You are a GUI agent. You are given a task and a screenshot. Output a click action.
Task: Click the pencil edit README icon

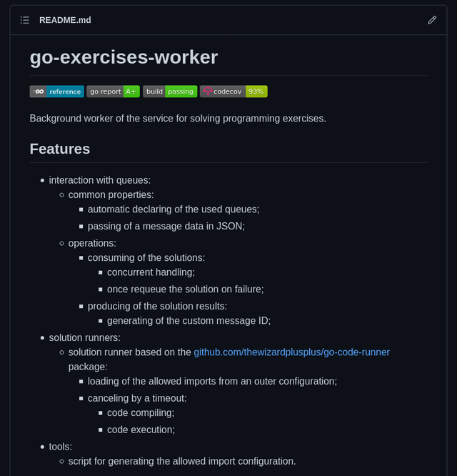(x=432, y=20)
